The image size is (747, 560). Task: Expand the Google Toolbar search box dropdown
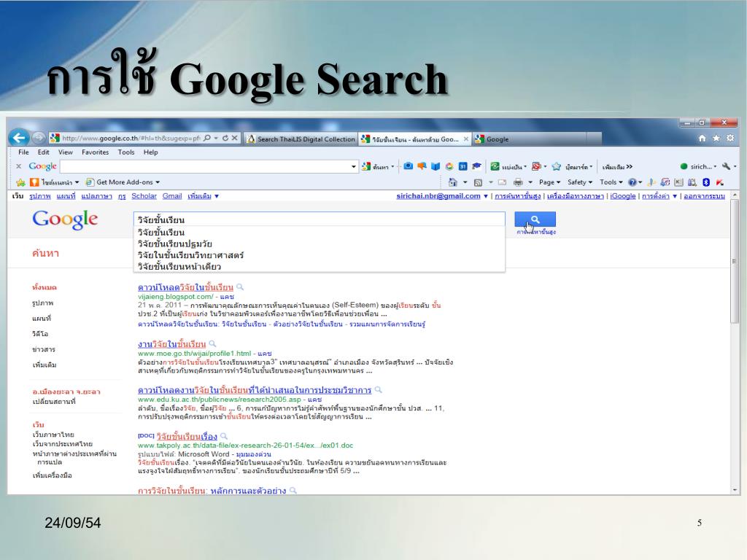pyautogui.click(x=354, y=166)
